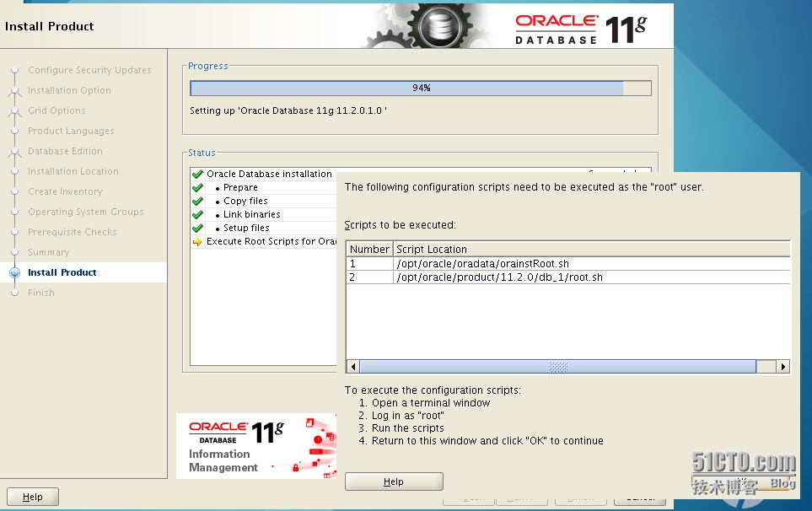
Task: Click the left scroll arrow in the scripts table
Action: click(x=353, y=367)
